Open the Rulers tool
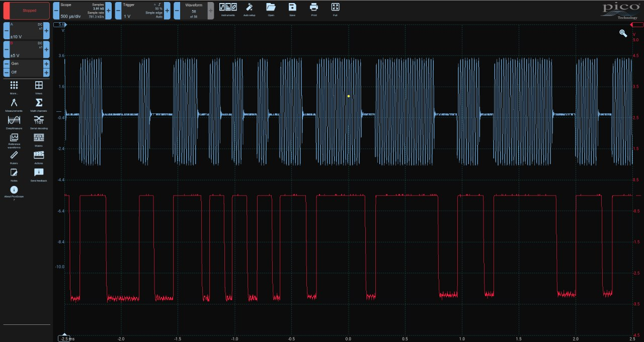Viewport: 644px width, 342px height. coord(14,157)
